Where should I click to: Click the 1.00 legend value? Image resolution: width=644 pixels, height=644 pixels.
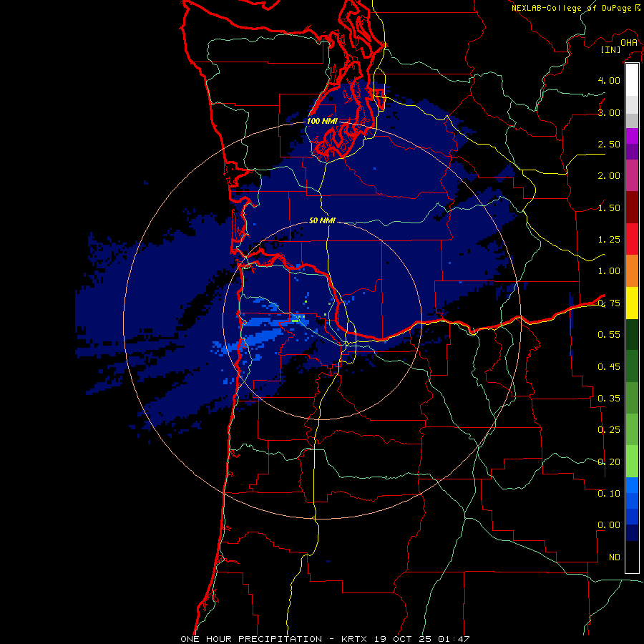(x=609, y=271)
